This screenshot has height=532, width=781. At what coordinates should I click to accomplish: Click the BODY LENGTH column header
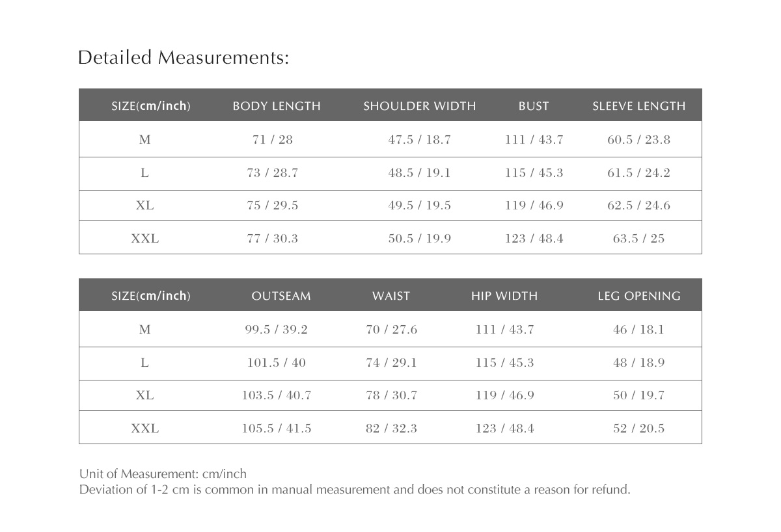277,106
